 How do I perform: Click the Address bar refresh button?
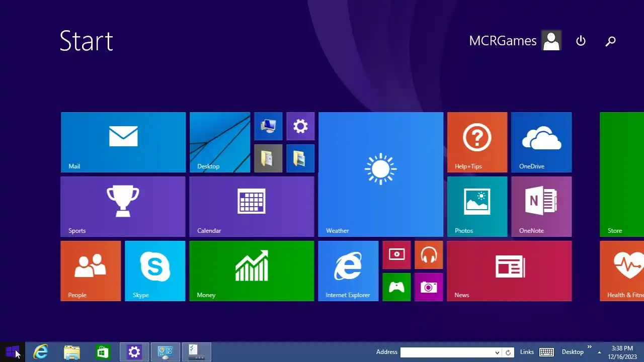[508, 352]
